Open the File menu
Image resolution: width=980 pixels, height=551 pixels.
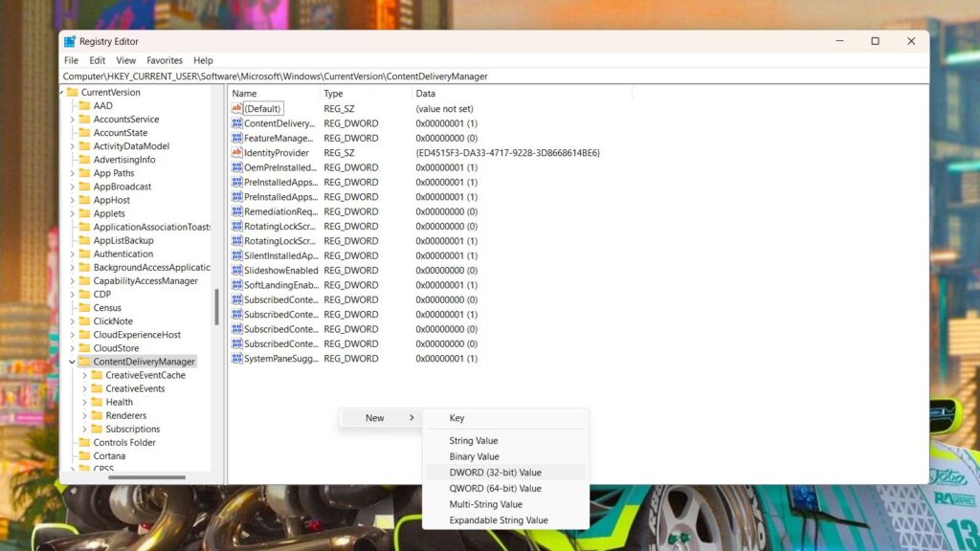click(71, 60)
